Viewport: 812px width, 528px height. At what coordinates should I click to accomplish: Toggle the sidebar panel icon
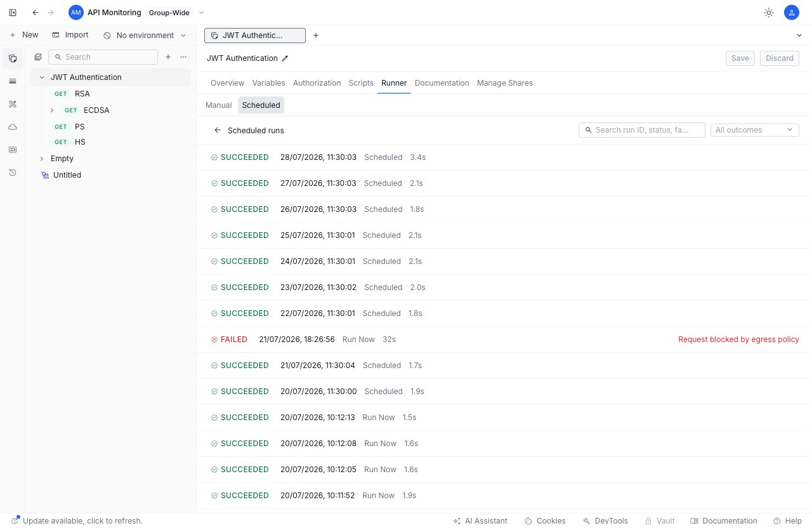pos(13,13)
